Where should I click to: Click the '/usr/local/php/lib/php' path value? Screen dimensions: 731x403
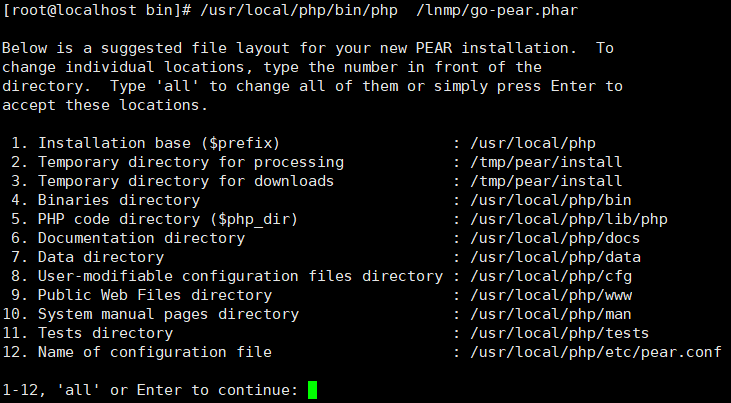[x=569, y=219]
